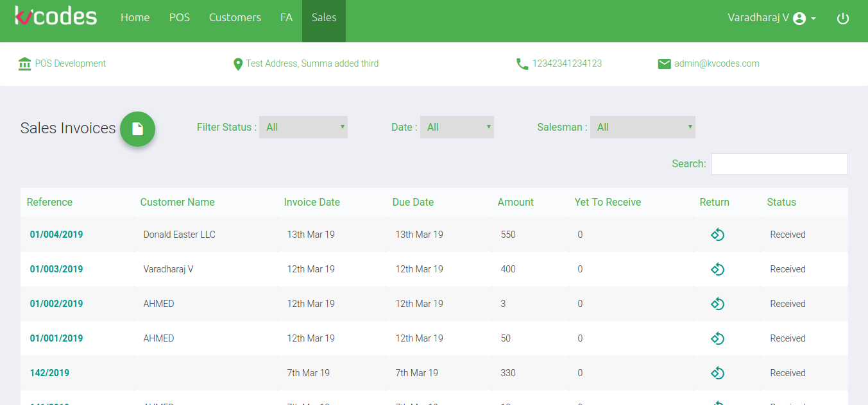This screenshot has width=868, height=405.
Task: Focus the Search input field
Action: click(779, 164)
